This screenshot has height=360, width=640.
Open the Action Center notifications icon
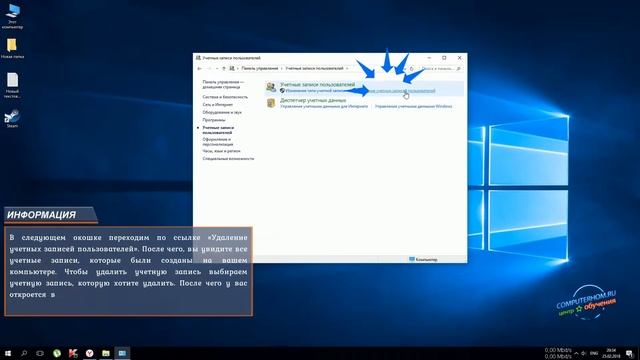pos(630,353)
